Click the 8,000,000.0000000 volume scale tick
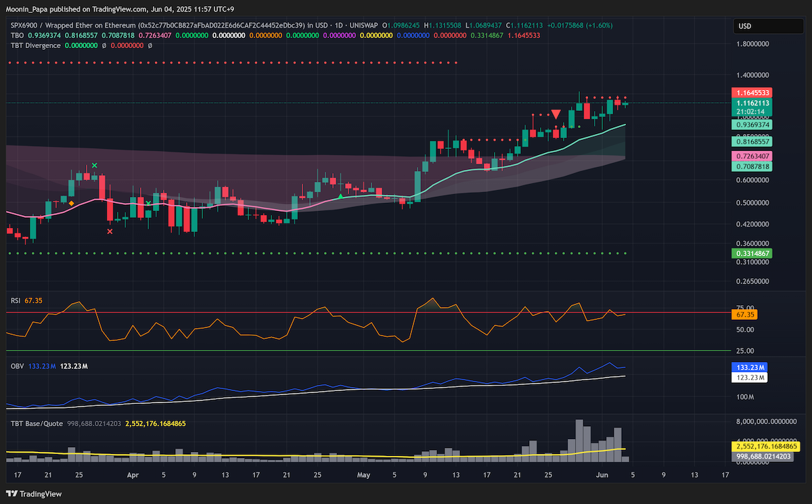Screen dimensions: 812x504 767,421
